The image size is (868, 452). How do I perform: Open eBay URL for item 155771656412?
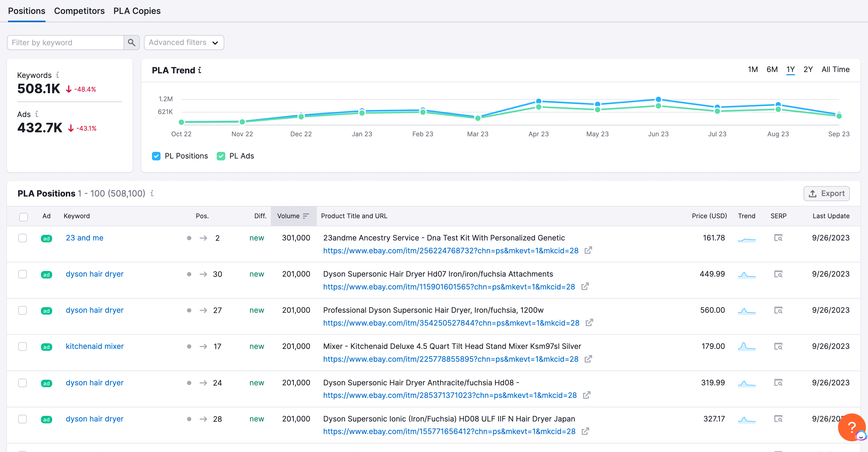[x=449, y=431]
